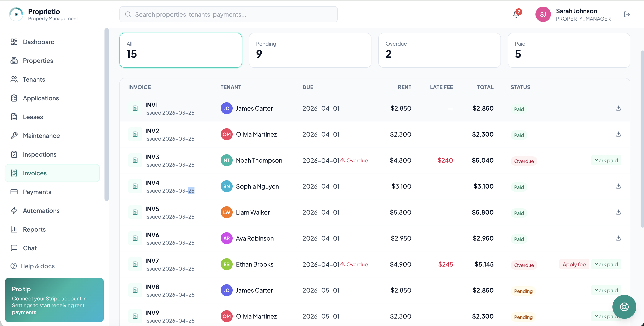
Task: Download the INV5 invoice
Action: click(x=618, y=212)
